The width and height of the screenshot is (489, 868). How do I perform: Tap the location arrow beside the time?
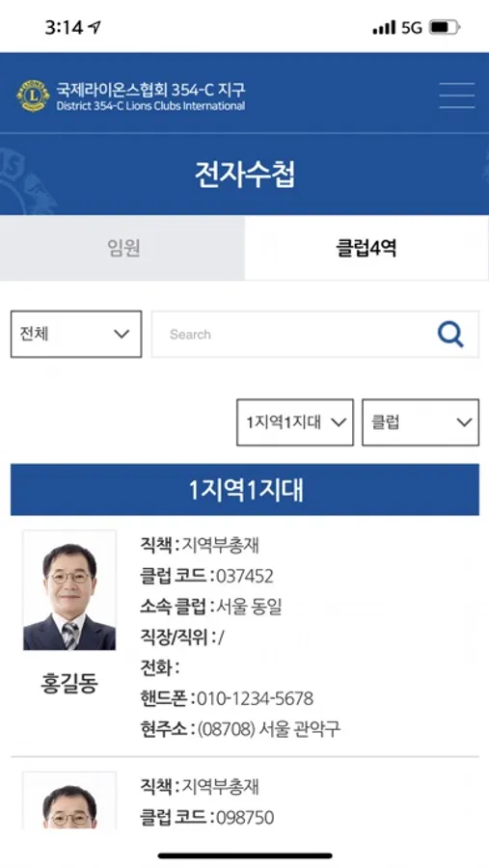pos(95,27)
